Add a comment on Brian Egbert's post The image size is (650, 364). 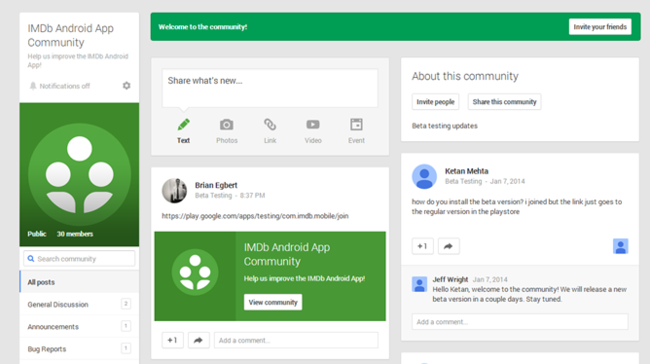coord(296,340)
